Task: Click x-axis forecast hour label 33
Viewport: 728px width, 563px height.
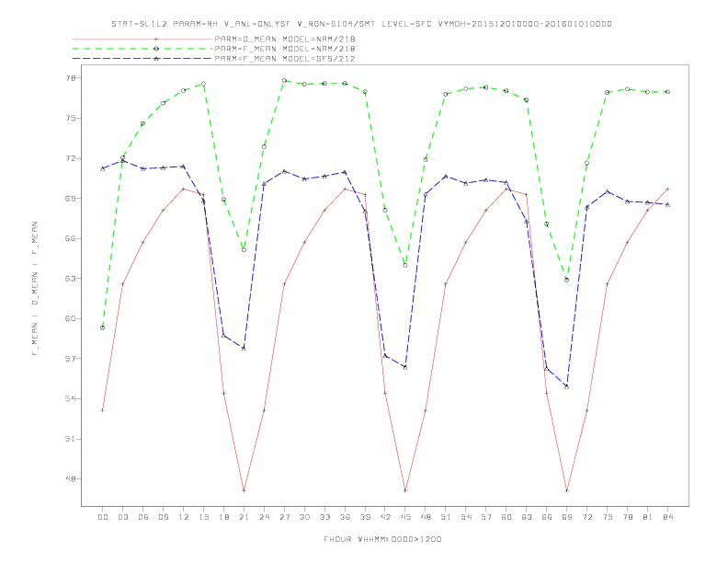Action: [x=324, y=517]
